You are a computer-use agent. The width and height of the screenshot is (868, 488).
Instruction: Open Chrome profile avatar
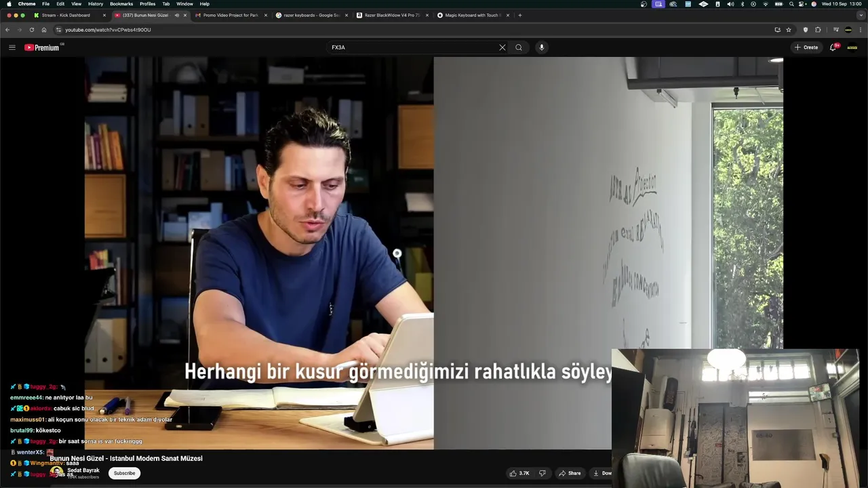tap(848, 30)
